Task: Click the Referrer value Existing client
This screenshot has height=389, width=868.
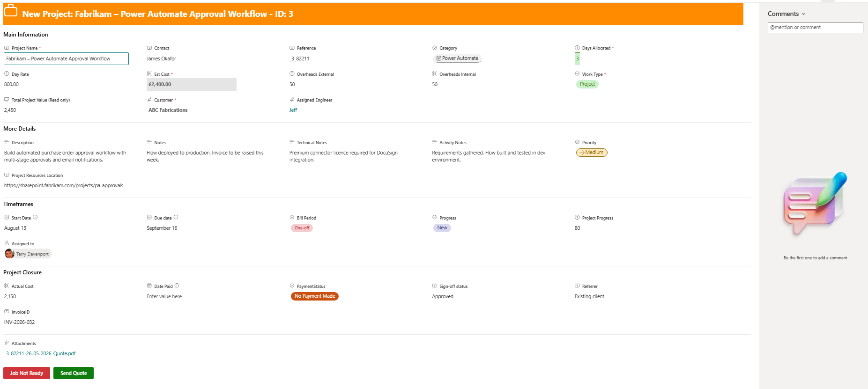Action: point(589,296)
